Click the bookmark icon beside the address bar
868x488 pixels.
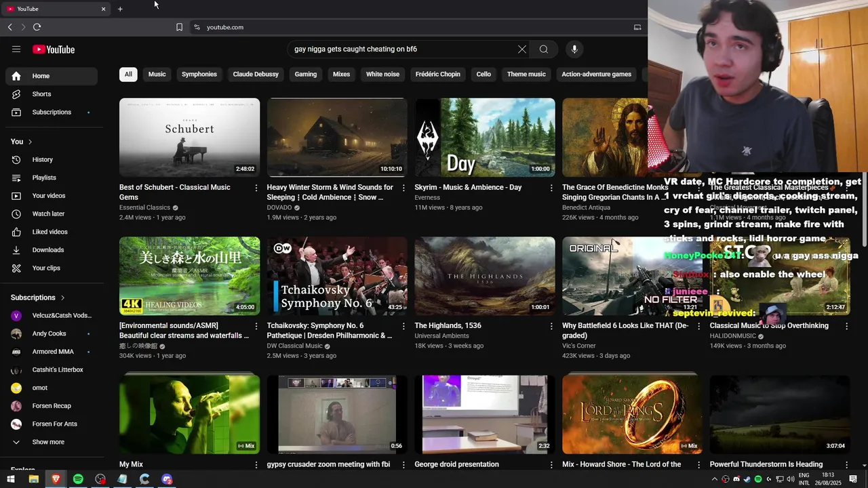179,27
